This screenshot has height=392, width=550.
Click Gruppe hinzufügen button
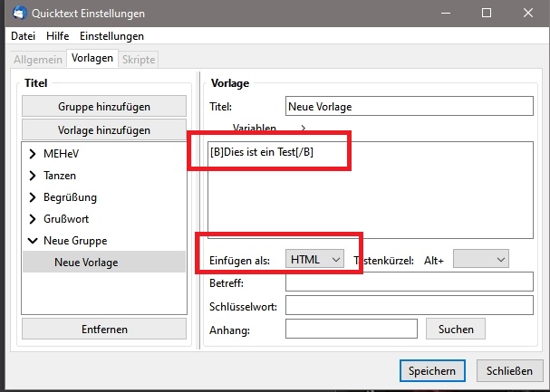pos(104,107)
